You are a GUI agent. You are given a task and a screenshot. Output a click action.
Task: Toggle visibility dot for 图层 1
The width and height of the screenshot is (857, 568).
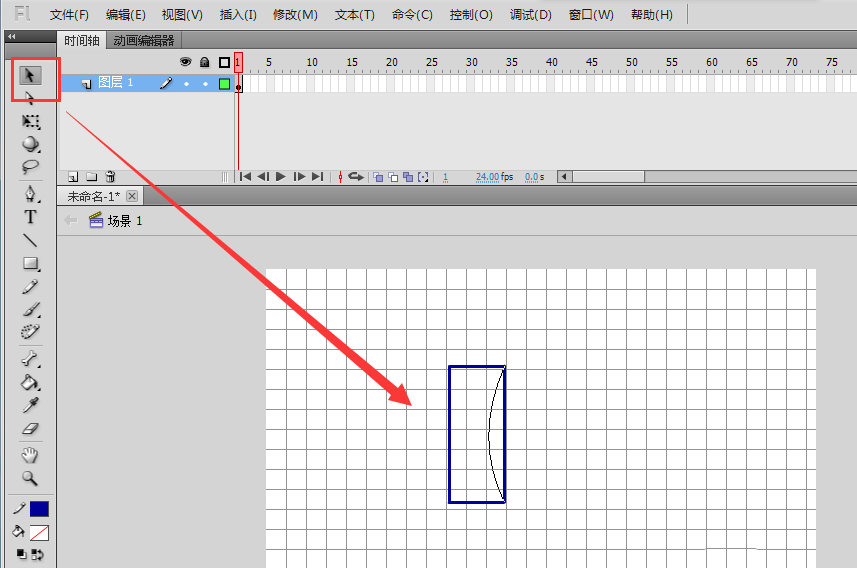coord(186,84)
